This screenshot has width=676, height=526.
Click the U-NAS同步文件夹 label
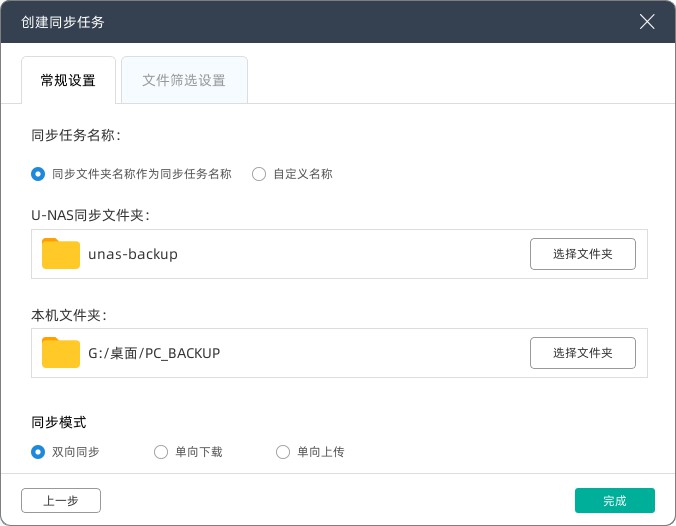(91, 214)
